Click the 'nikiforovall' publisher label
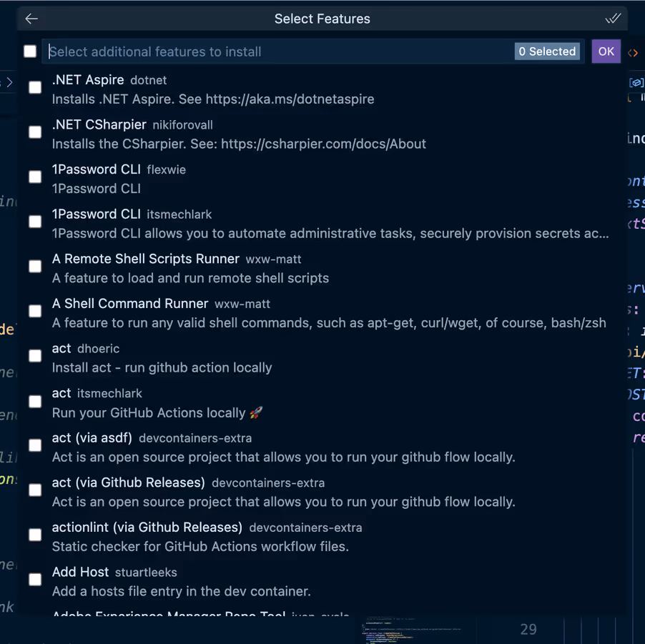Image resolution: width=645 pixels, height=644 pixels. click(182, 125)
